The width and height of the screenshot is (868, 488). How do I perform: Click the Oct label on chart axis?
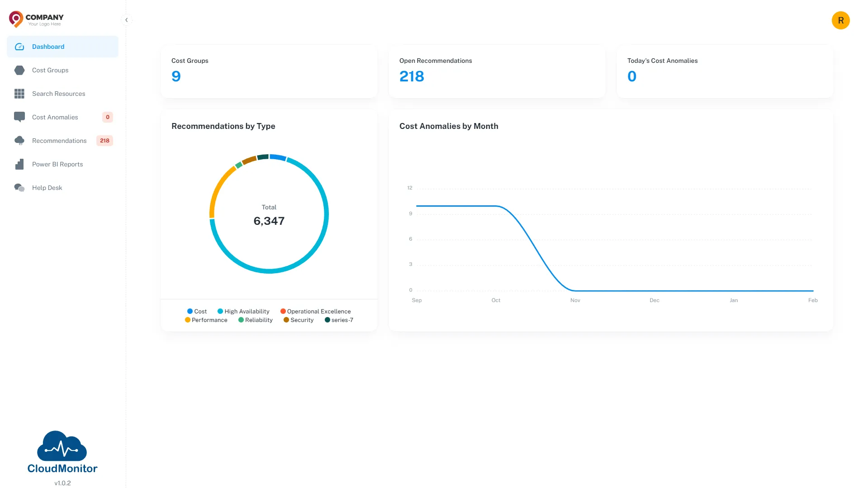[x=496, y=300]
